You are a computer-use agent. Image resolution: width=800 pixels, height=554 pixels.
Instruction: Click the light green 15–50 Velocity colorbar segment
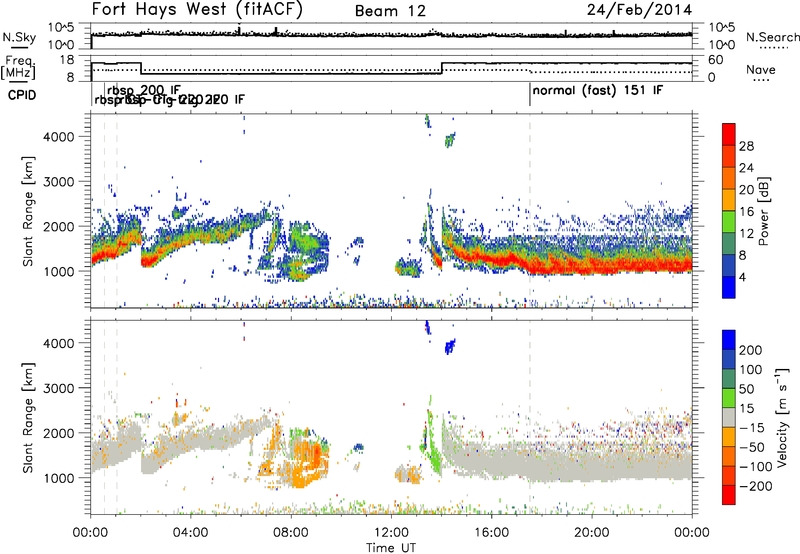[x=729, y=398]
